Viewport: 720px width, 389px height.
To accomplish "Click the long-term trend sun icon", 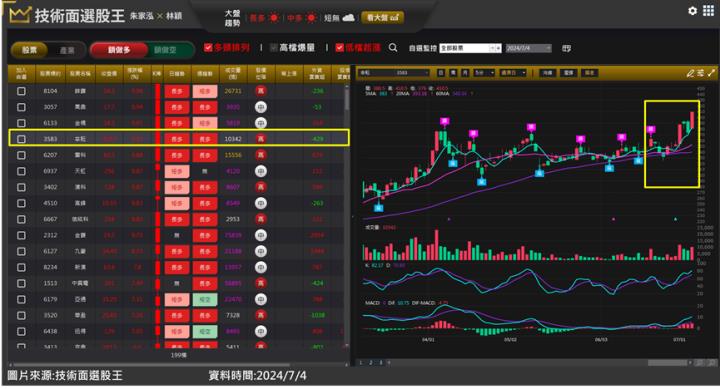I will pyautogui.click(x=274, y=18).
